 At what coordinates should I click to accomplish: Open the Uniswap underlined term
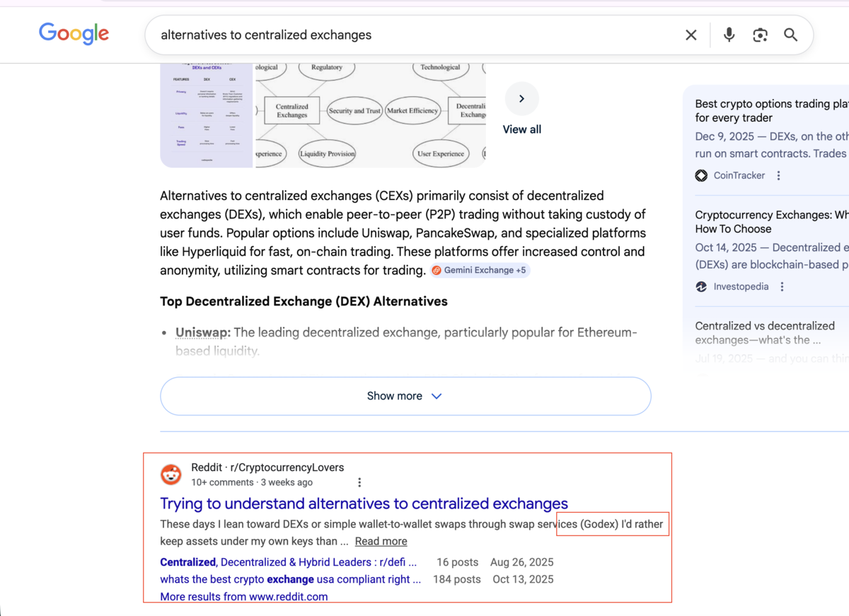coord(203,332)
